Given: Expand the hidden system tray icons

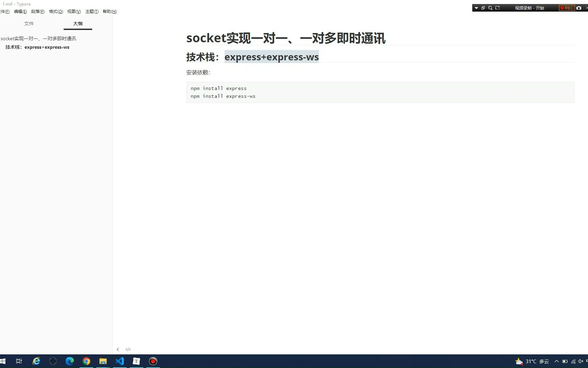Looking at the screenshot, I should [557, 361].
